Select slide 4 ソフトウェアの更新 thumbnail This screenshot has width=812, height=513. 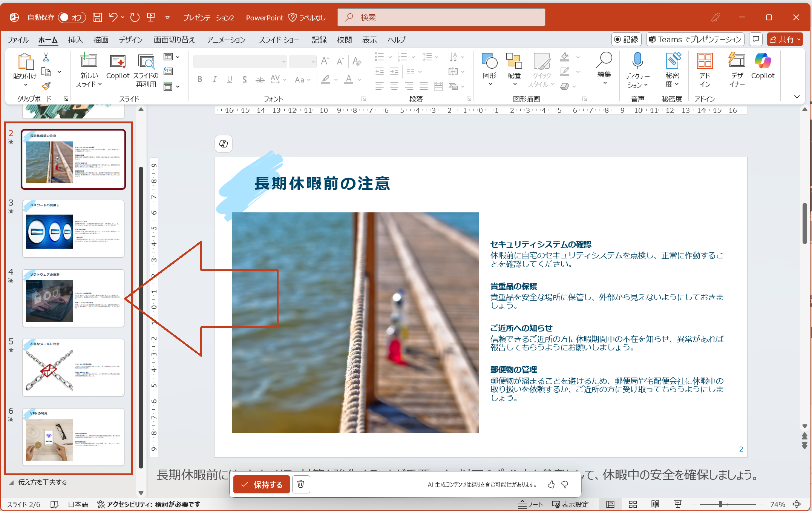click(x=73, y=298)
